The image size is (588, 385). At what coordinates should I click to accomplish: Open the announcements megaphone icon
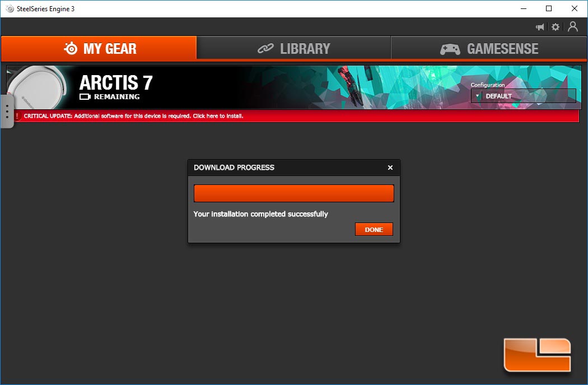coord(540,27)
